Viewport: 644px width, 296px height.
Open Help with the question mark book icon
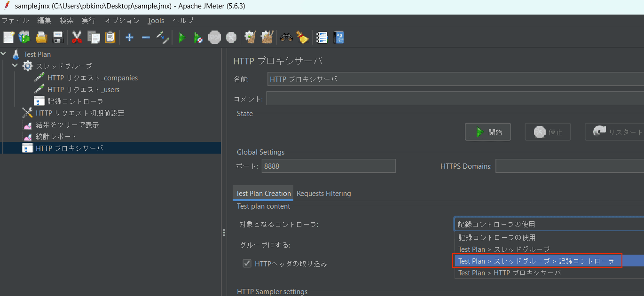pyautogui.click(x=338, y=38)
